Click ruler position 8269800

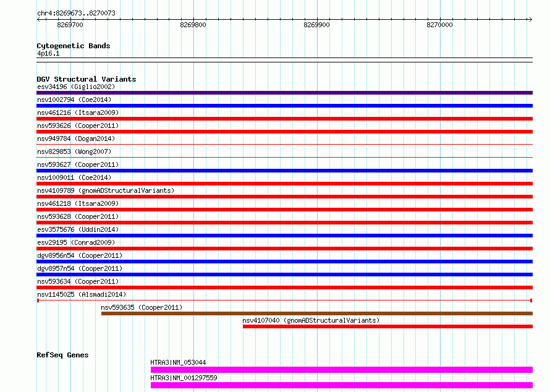pos(193,25)
